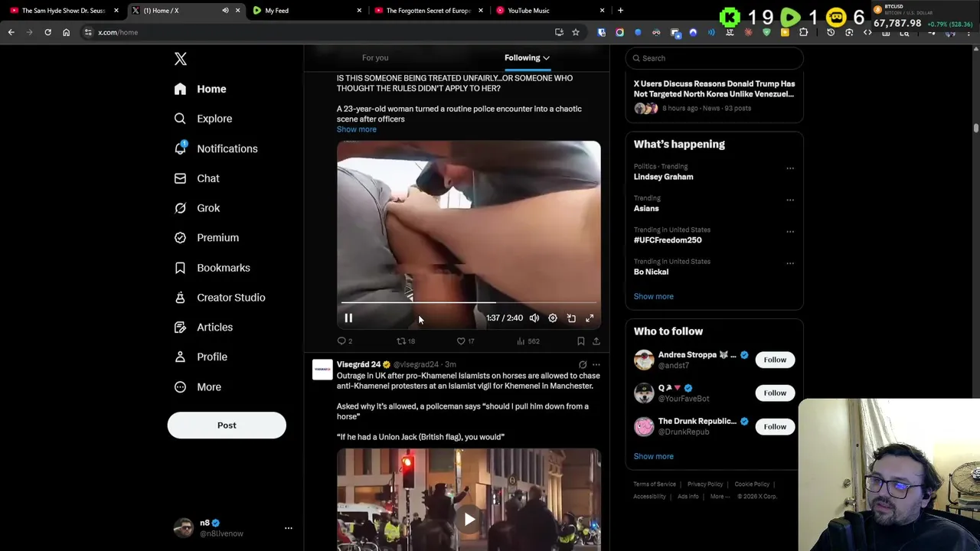Image resolution: width=980 pixels, height=551 pixels.
Task: Open Notifications from the sidebar
Action: pyautogui.click(x=215, y=148)
